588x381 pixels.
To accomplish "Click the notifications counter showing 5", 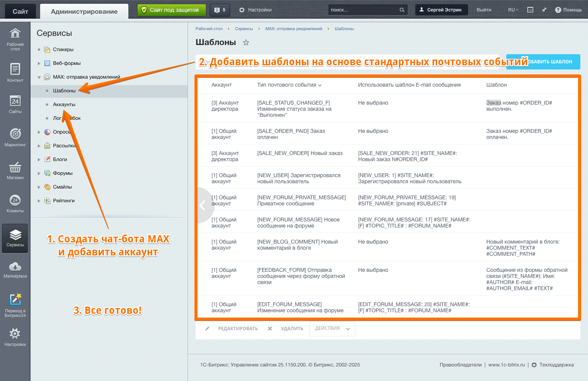I will pos(220,10).
